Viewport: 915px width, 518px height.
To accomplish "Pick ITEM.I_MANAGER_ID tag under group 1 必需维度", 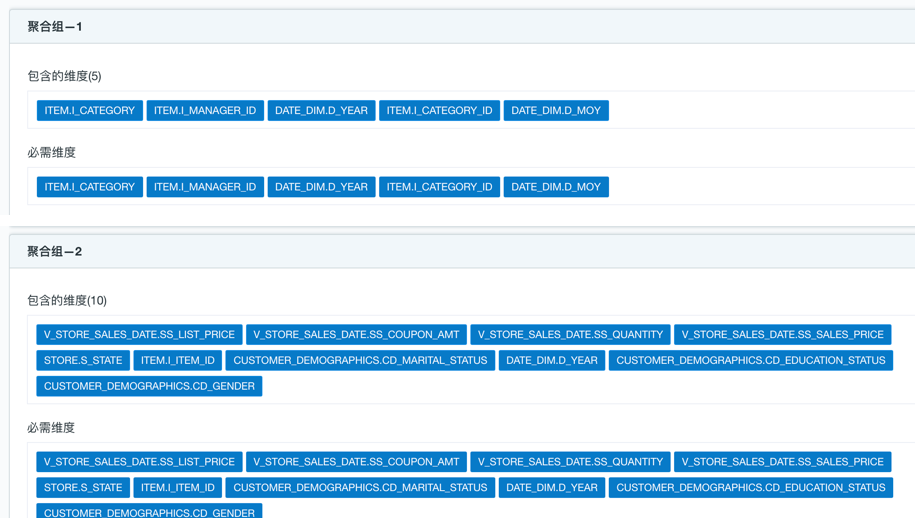I will (x=205, y=187).
